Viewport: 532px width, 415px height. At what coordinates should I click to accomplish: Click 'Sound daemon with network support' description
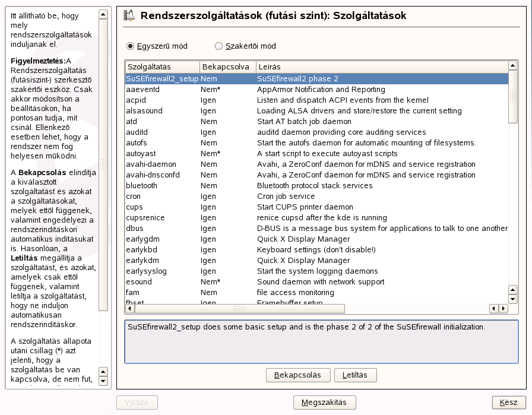point(321,282)
